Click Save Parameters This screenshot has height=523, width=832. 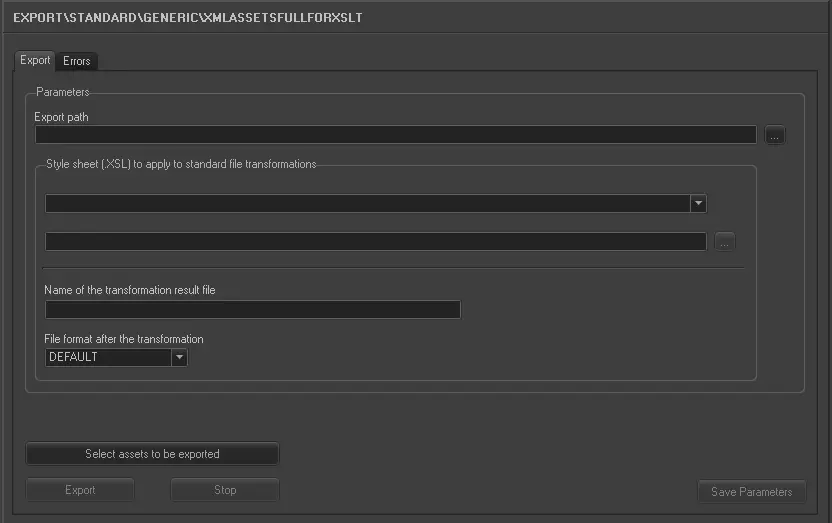(x=751, y=492)
